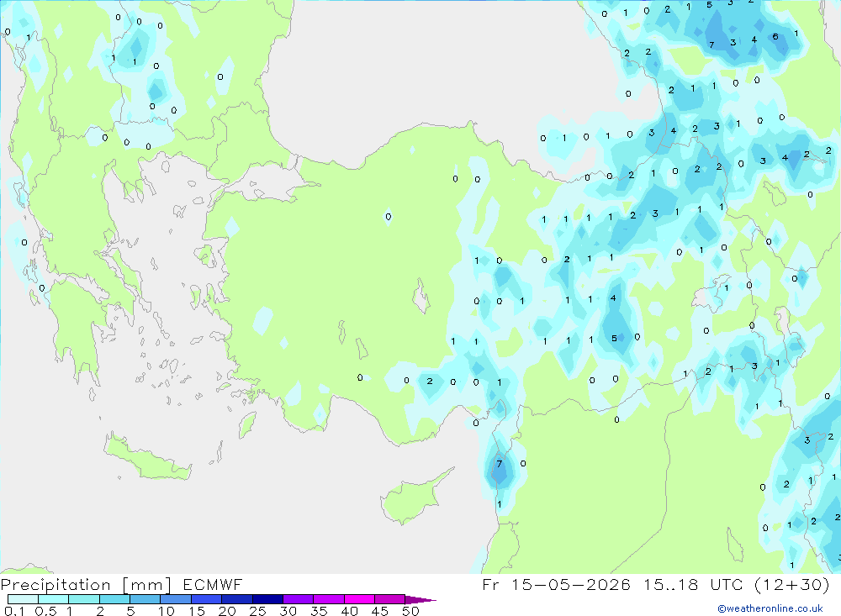The width and height of the screenshot is (841, 616).
Task: Click the "6" precipitation value on the map
Action: pos(775,37)
